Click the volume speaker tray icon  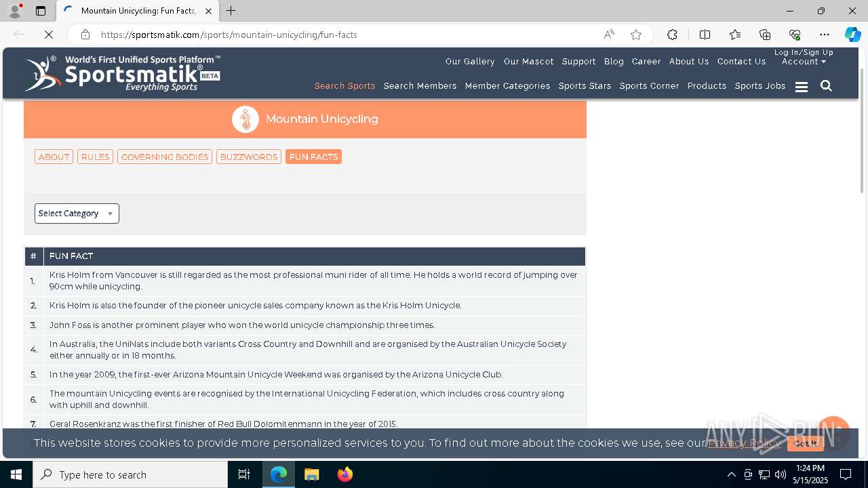781,474
